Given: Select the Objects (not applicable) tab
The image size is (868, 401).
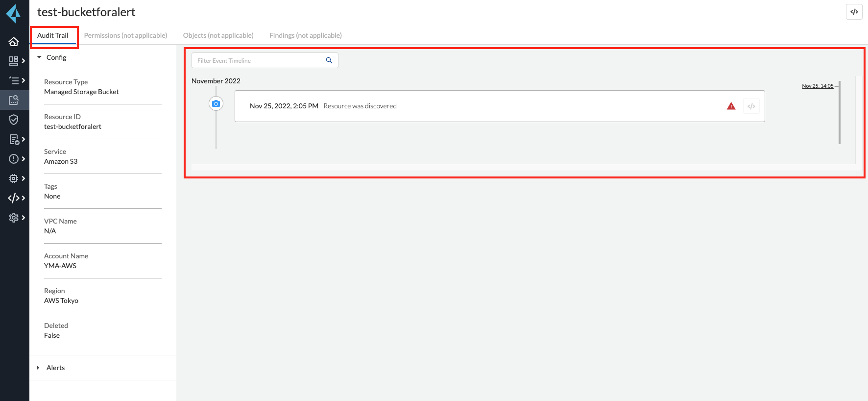Looking at the screenshot, I should point(218,36).
